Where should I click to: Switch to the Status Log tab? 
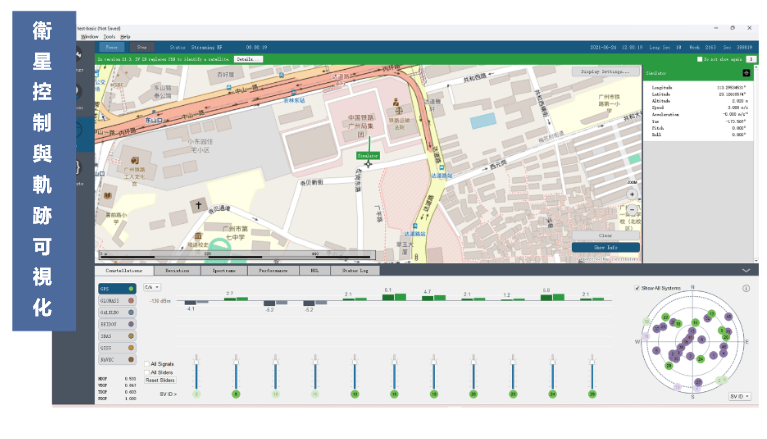[356, 270]
